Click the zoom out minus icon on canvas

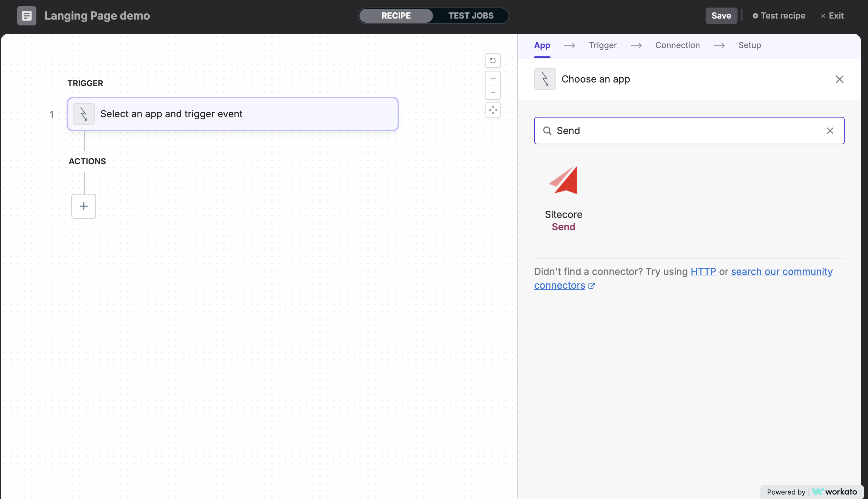(492, 92)
